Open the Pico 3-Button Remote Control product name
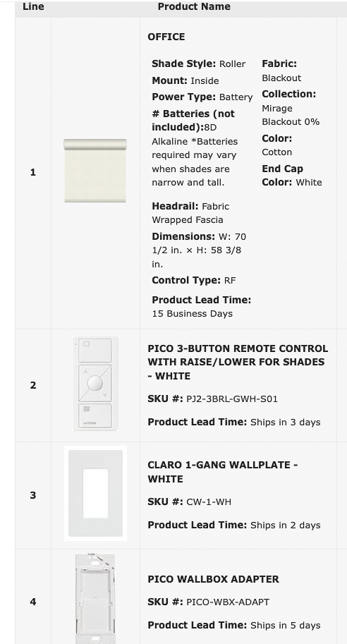Screen dimensions: 347x644 (x=238, y=363)
